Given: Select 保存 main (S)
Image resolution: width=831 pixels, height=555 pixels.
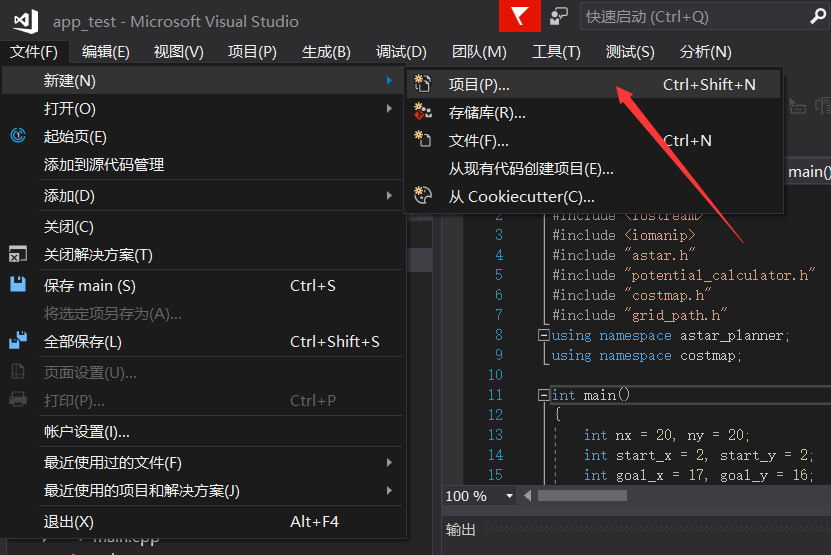Looking at the screenshot, I should 202,286.
